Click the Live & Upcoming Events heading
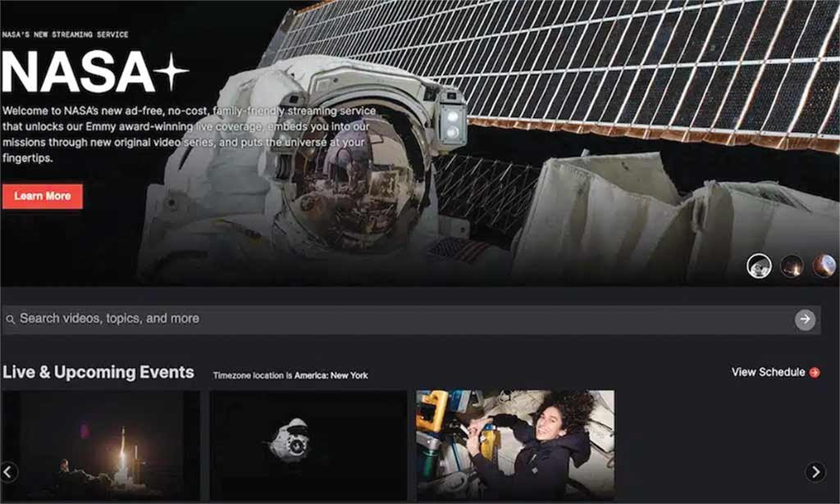Screen dimensions: 840x504 (x=98, y=372)
